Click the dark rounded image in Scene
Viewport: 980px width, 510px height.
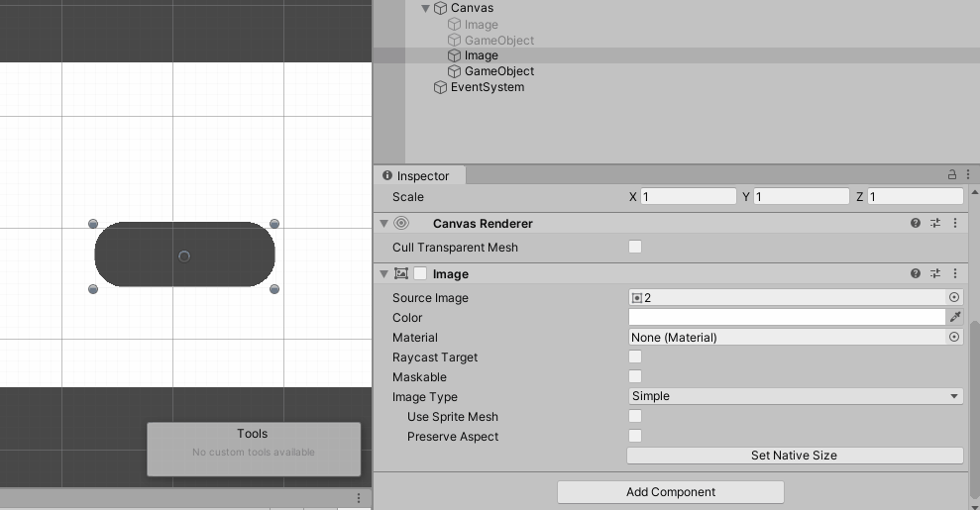pos(184,255)
